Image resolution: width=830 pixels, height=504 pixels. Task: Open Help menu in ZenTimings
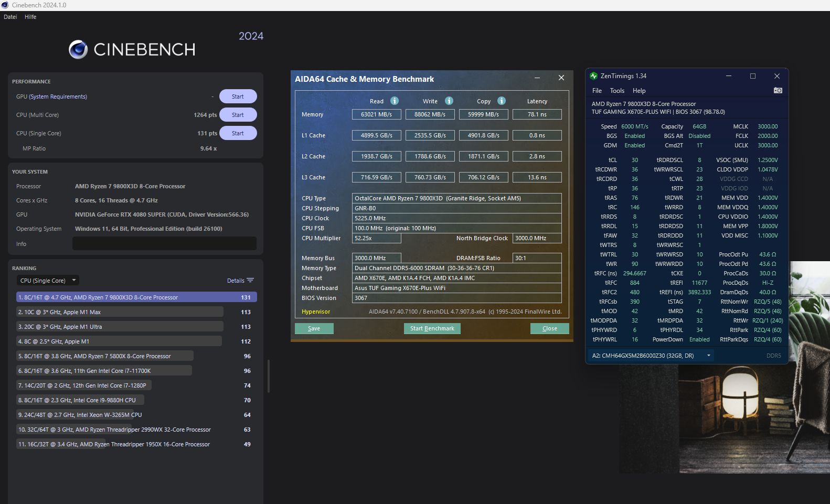(x=639, y=91)
